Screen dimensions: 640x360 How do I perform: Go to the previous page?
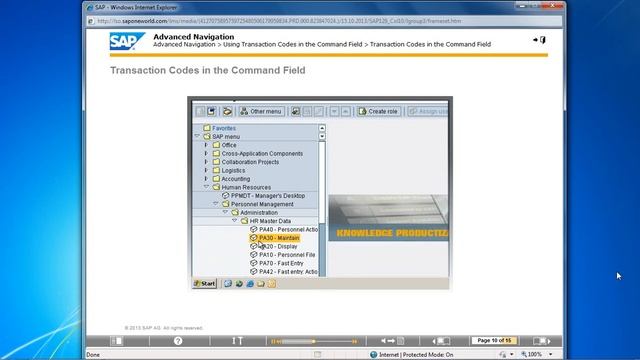tap(441, 341)
